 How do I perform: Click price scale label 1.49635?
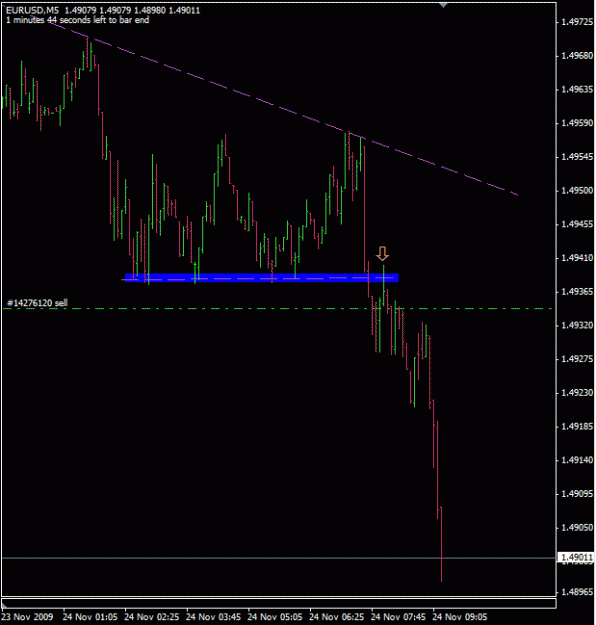click(577, 89)
